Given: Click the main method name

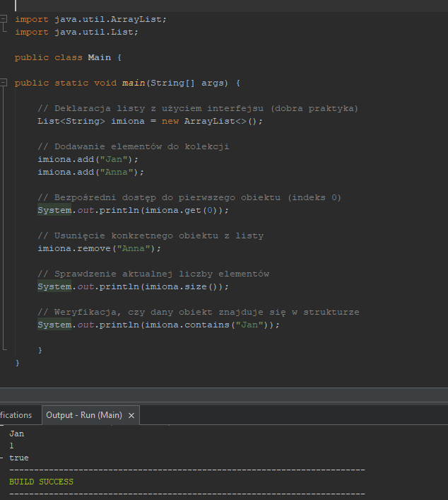Looking at the screenshot, I should pos(134,83).
